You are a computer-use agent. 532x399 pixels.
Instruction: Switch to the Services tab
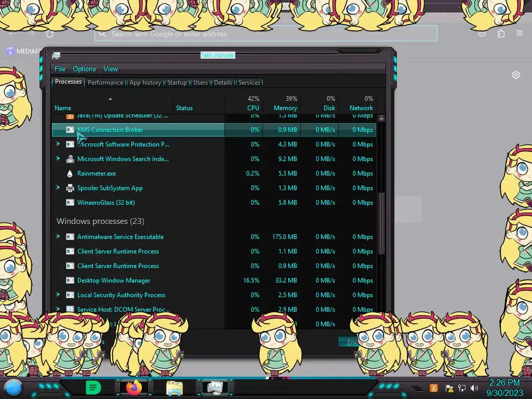pos(249,83)
